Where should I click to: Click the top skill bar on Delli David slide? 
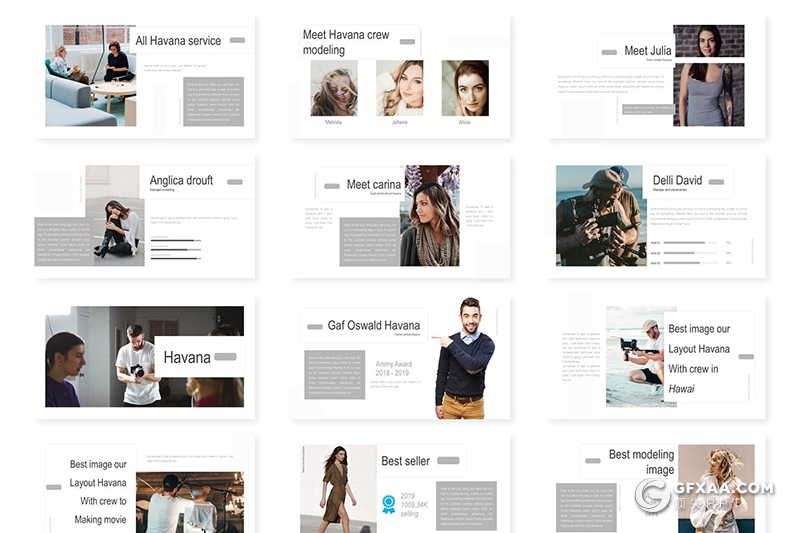pyautogui.click(x=685, y=242)
